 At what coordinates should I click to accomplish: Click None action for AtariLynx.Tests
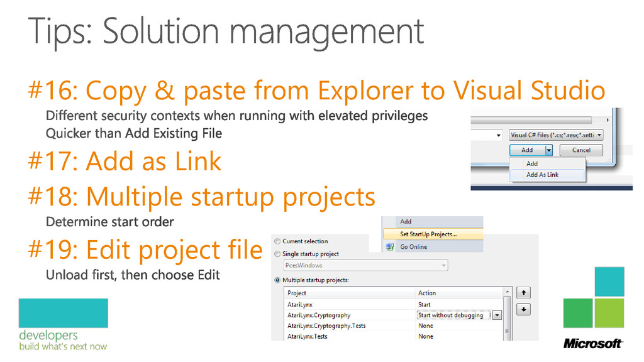tap(426, 336)
